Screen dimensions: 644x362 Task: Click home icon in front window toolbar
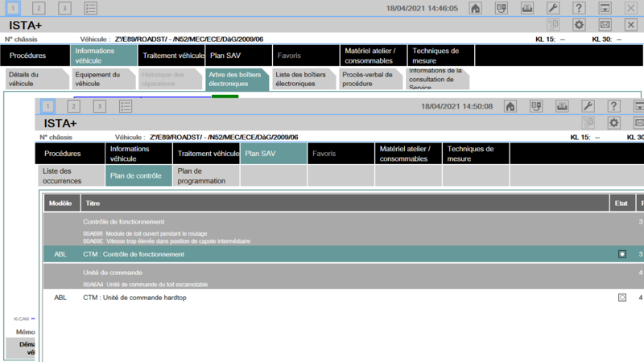[x=510, y=106]
